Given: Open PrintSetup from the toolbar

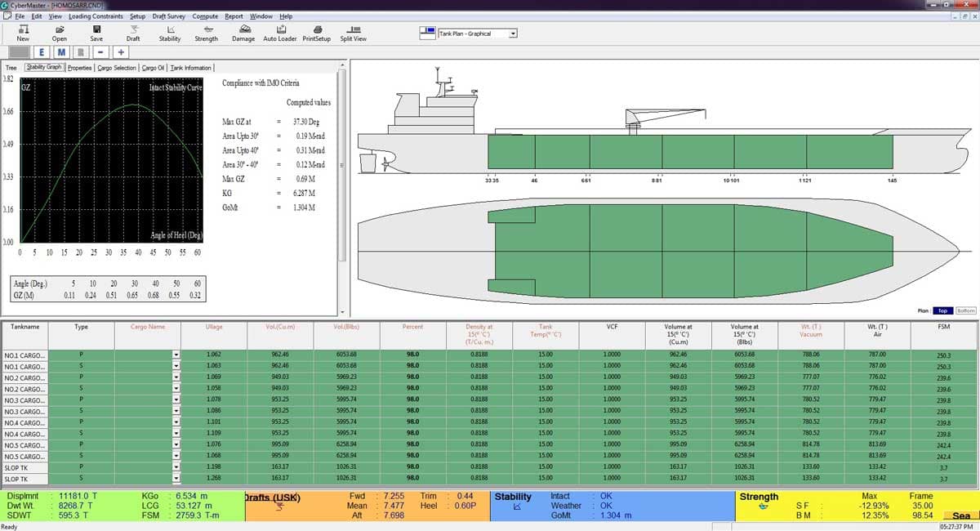Looking at the screenshot, I should tap(317, 33).
